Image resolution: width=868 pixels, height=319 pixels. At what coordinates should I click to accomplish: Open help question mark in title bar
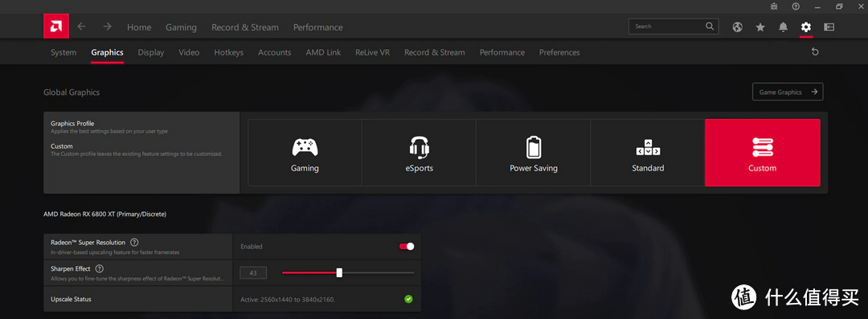(796, 6)
